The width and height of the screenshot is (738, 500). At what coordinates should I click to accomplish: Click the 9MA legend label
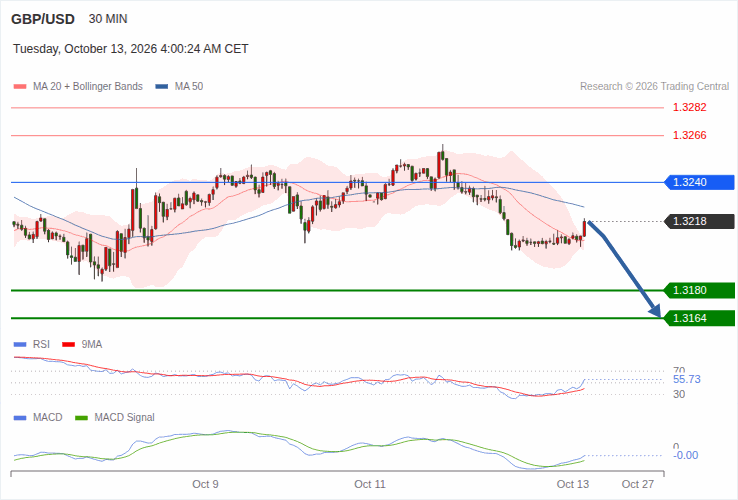(x=92, y=345)
